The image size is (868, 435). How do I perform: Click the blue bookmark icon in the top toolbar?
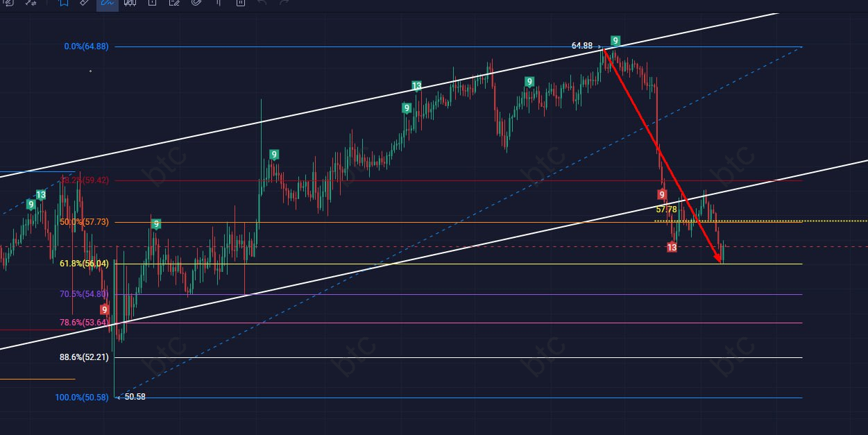coord(63,3)
